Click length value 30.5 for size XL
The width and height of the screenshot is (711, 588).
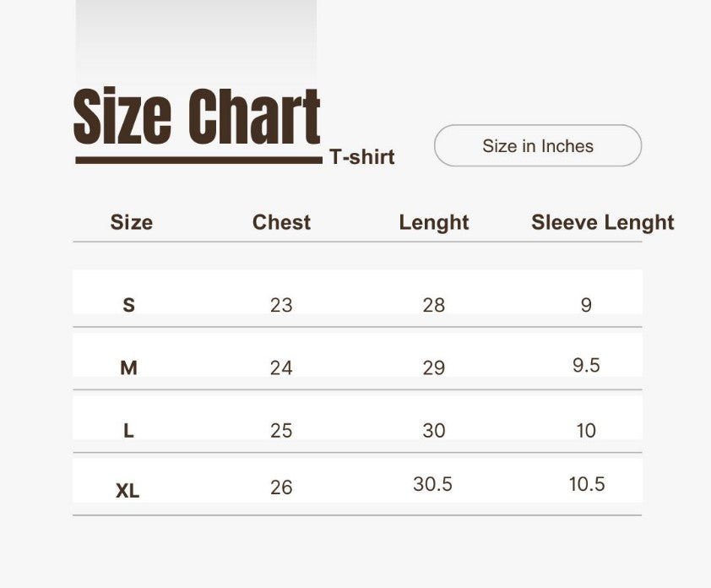pyautogui.click(x=433, y=484)
